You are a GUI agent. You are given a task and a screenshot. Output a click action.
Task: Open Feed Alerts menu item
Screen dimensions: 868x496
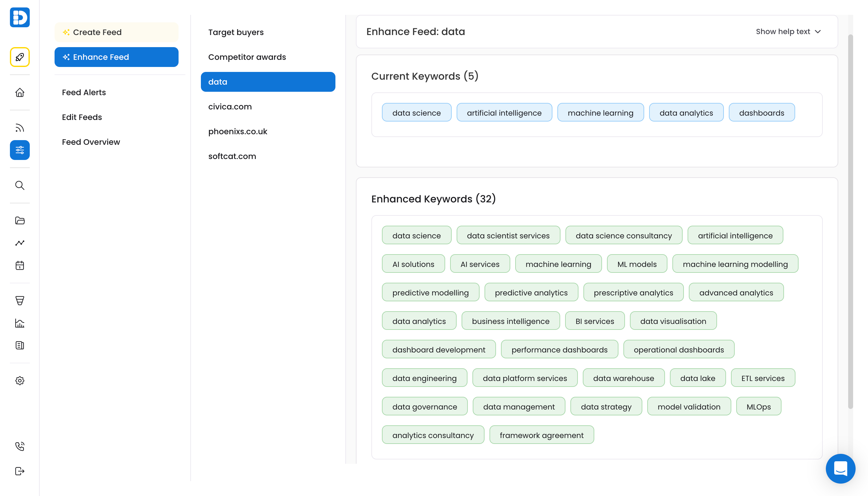click(x=84, y=92)
